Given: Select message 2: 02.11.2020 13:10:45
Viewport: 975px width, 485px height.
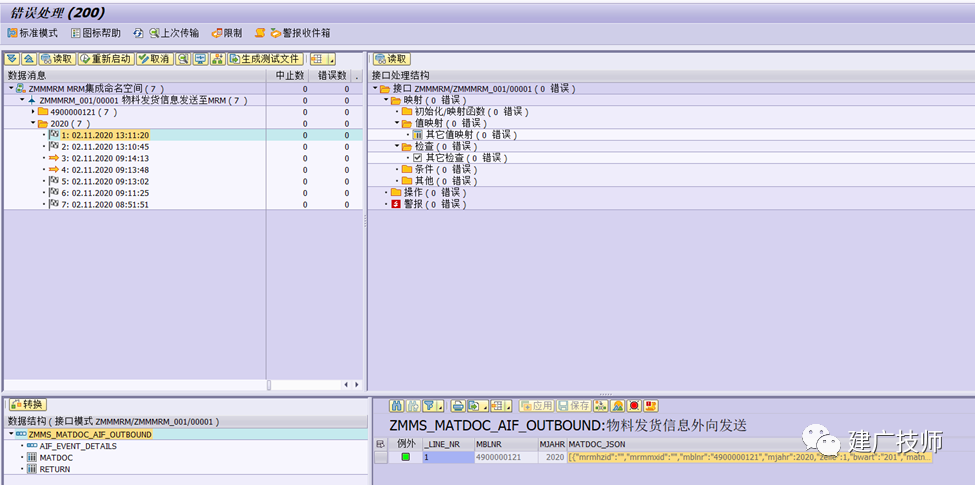Looking at the screenshot, I should pyautogui.click(x=104, y=147).
